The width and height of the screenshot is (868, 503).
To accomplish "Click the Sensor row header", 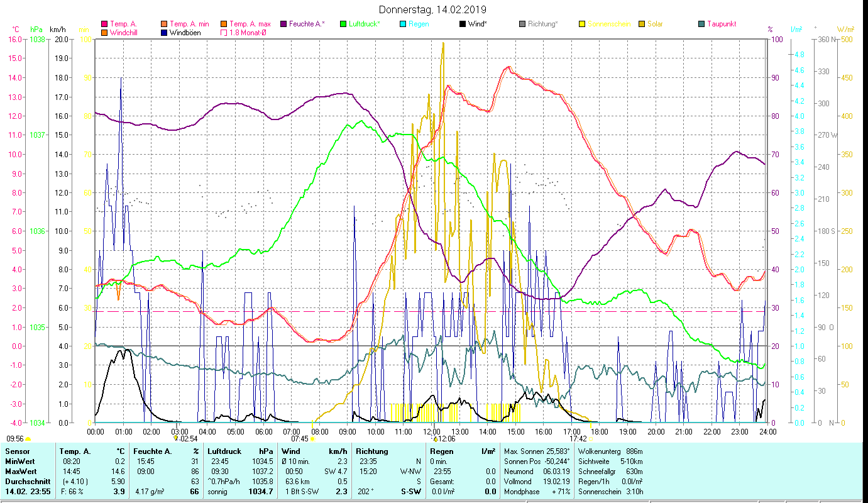I will pos(17,451).
